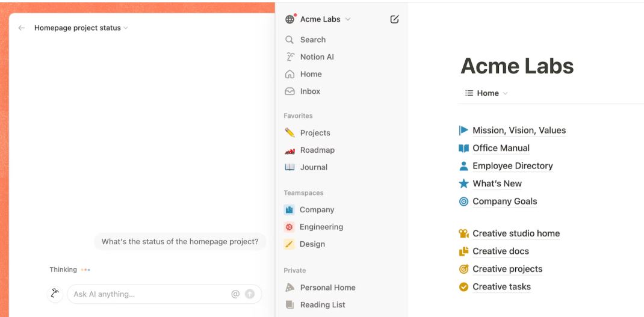Click the person icon beside Employee Directory
The height and width of the screenshot is (317, 644).
[463, 166]
